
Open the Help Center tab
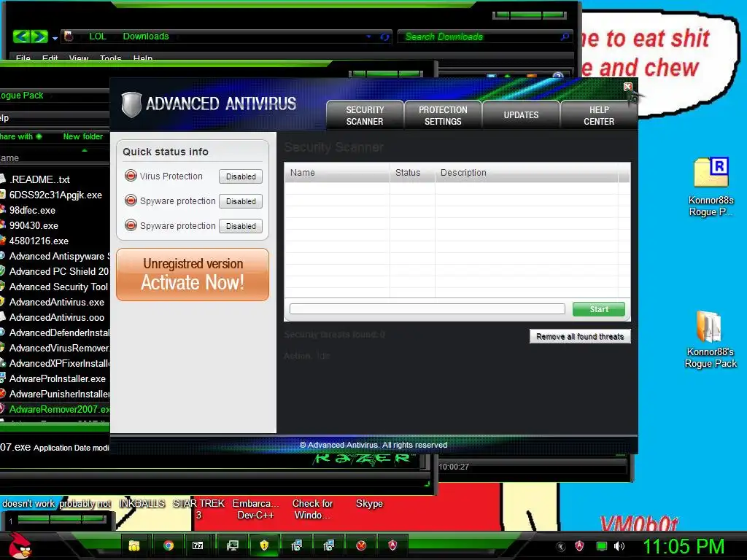[599, 115]
